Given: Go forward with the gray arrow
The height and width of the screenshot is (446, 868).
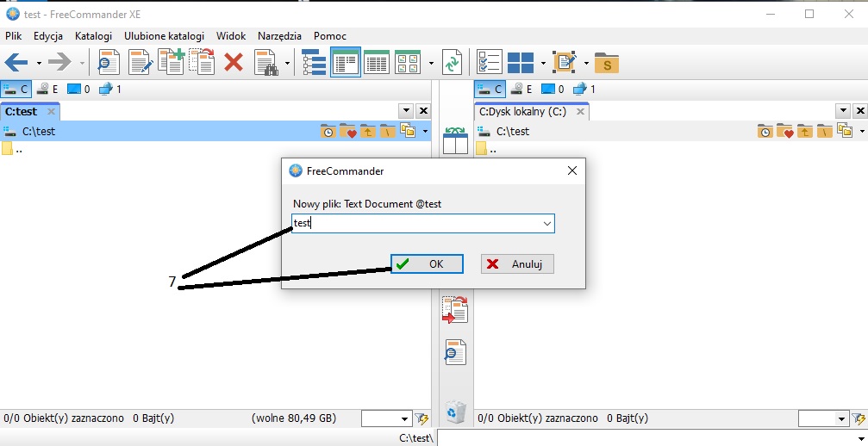Looking at the screenshot, I should click(x=59, y=62).
